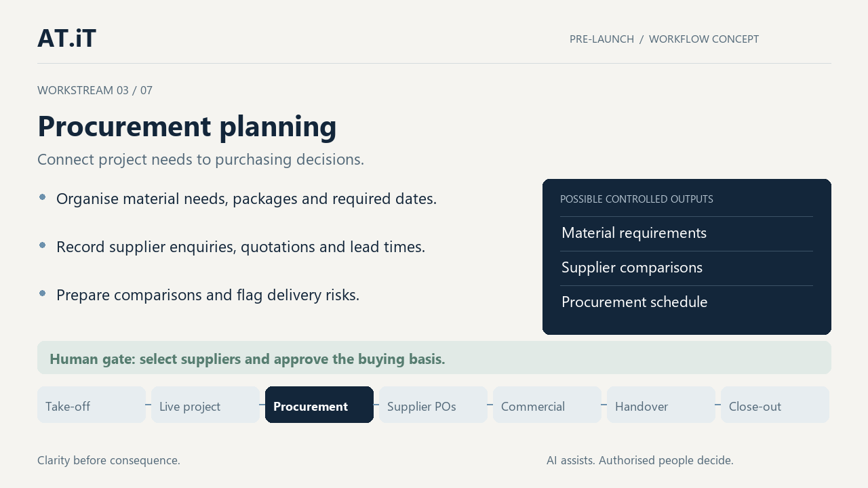Select the bullet about supplier enquiries
Viewport: 868px width, 488px height.
click(241, 247)
